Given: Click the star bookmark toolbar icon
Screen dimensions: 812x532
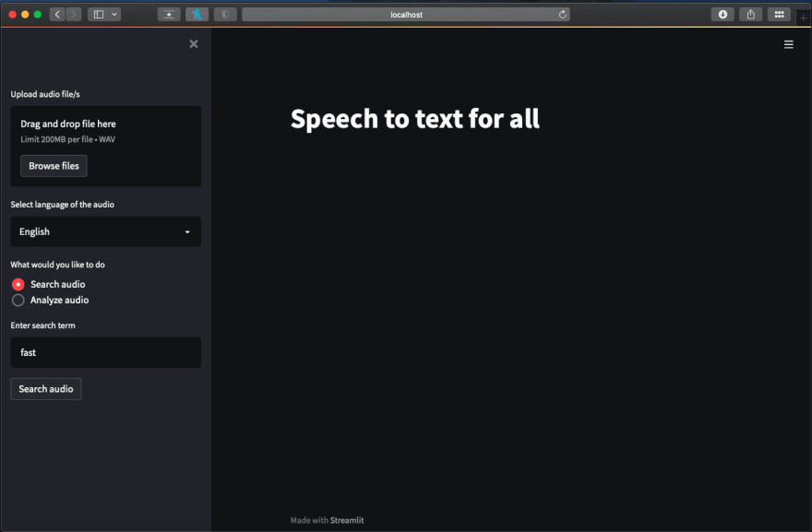Looking at the screenshot, I should click(169, 15).
